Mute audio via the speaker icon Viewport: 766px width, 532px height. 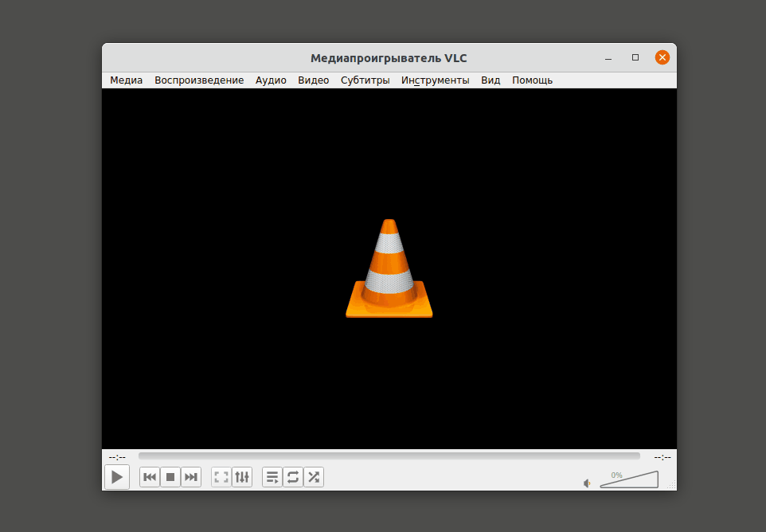pyautogui.click(x=587, y=483)
